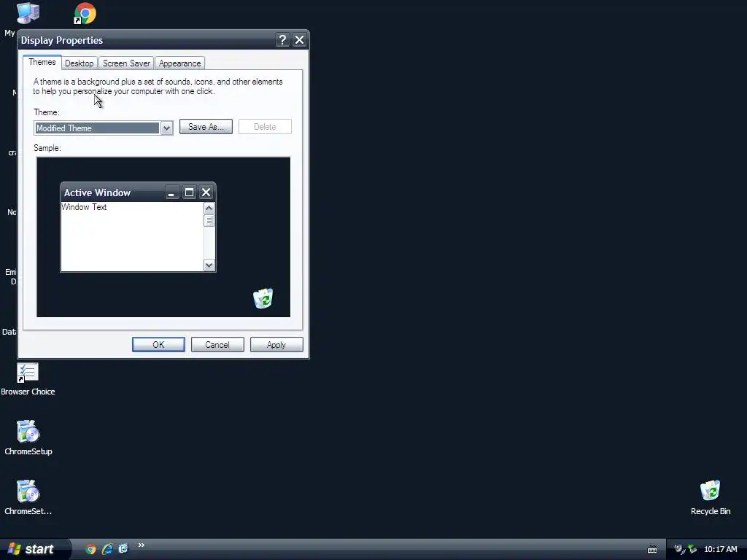This screenshot has height=560, width=747.
Task: Click scroll-up arrow in sample window
Action: pos(209,208)
